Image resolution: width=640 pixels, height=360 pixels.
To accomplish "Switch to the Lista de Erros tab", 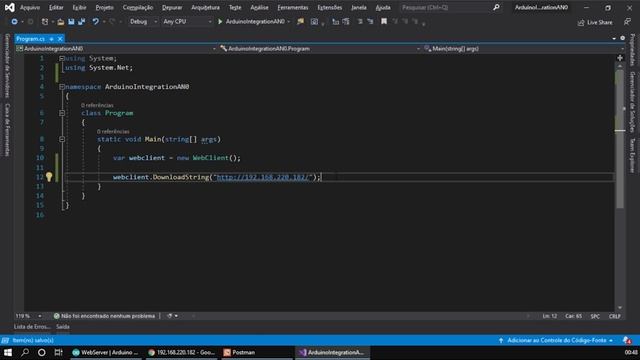I will 32,327.
